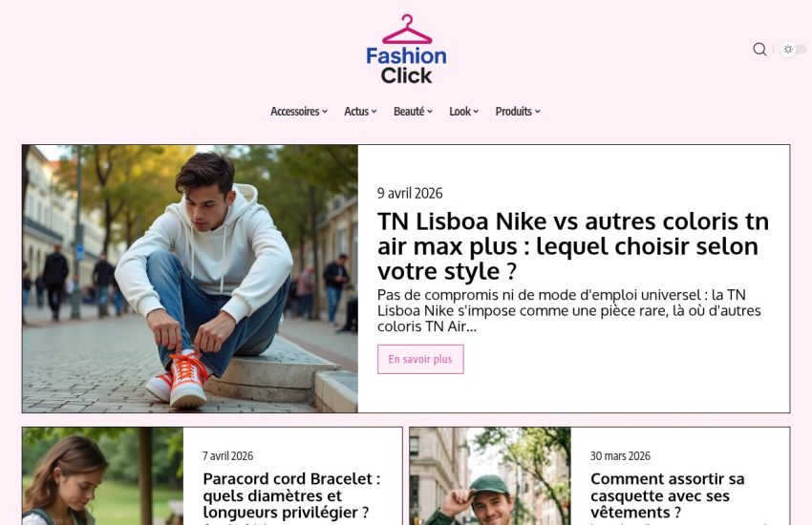Viewport: 812px width, 525px height.
Task: Select the Look menu item
Action: pos(463,112)
